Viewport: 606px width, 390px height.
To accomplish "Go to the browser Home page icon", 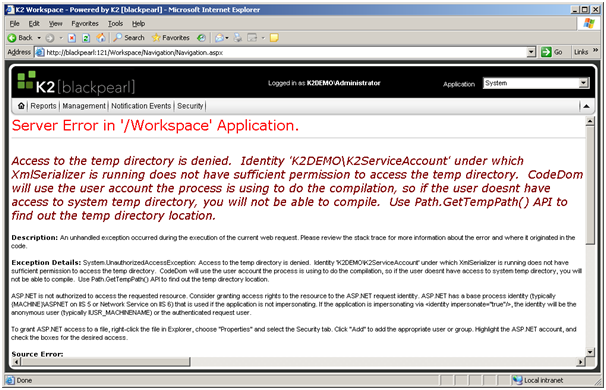I will pos(100,37).
